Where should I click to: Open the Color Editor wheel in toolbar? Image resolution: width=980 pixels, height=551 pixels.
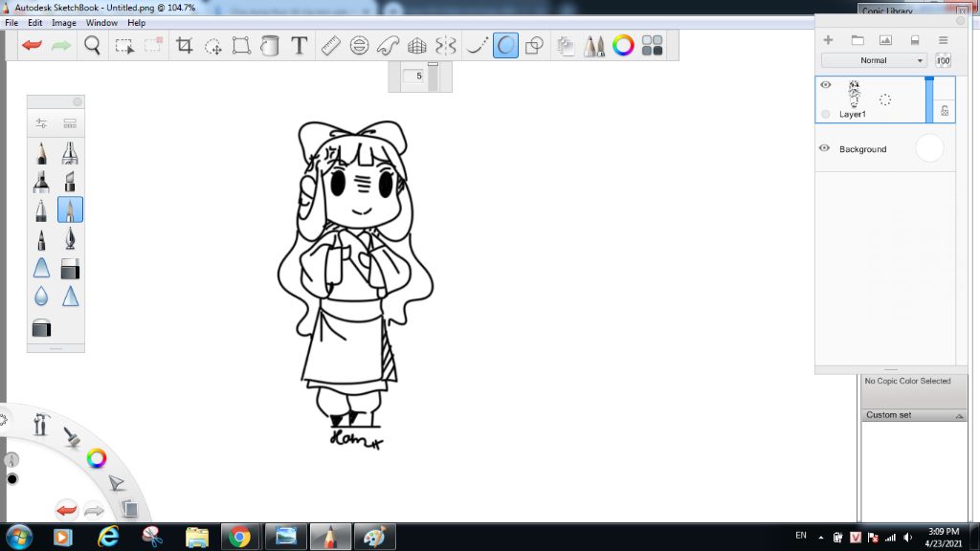(623, 46)
